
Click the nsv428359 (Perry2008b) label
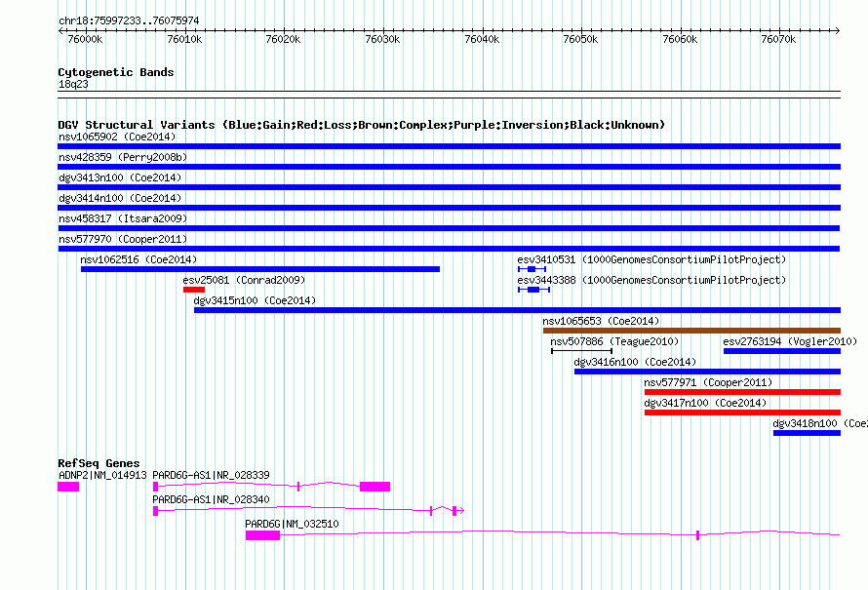(x=123, y=157)
